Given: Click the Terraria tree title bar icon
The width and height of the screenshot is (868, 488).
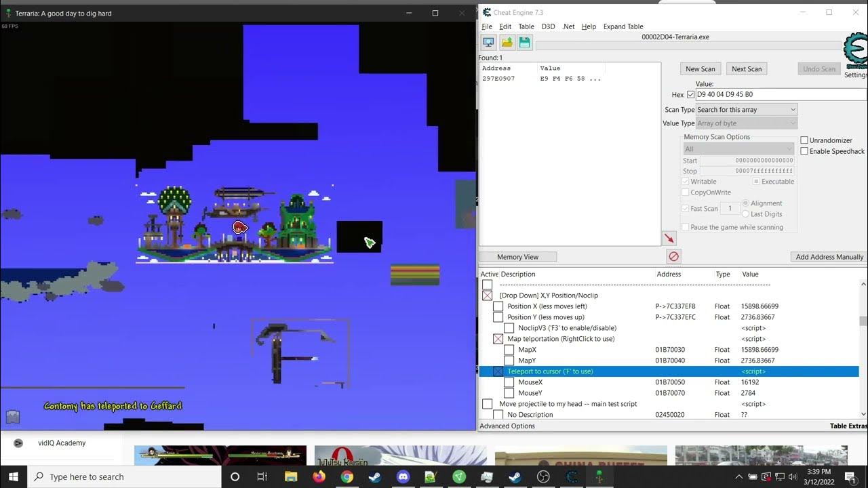Looking at the screenshot, I should point(8,13).
